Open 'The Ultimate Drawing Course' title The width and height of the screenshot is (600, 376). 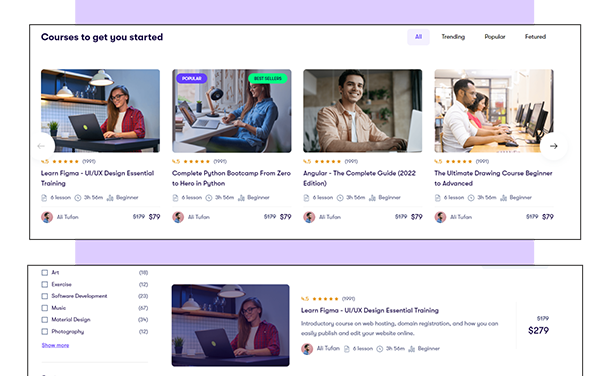pos(493,178)
